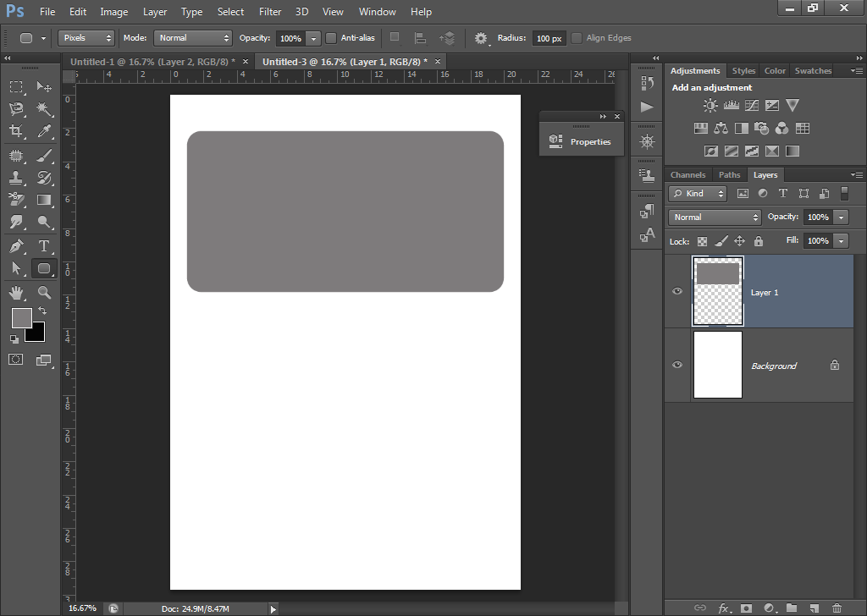867x616 pixels.
Task: Switch to the Channels tab
Action: click(688, 174)
